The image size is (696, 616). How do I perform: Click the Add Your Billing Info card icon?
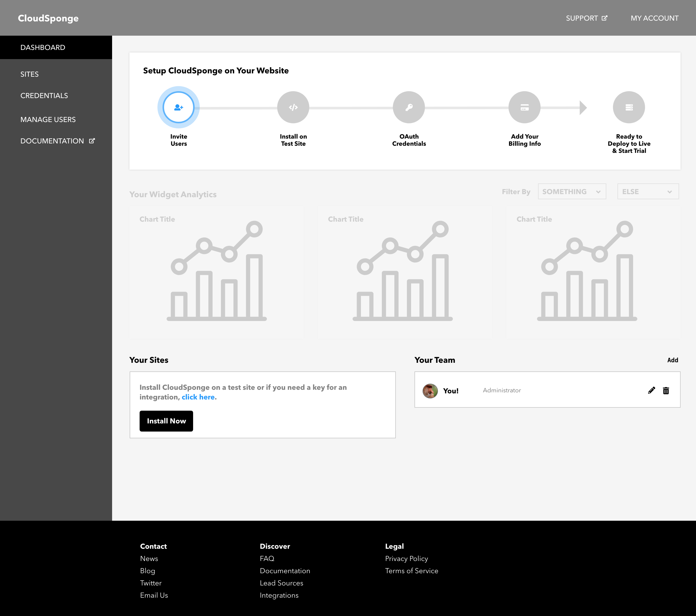coord(524,107)
